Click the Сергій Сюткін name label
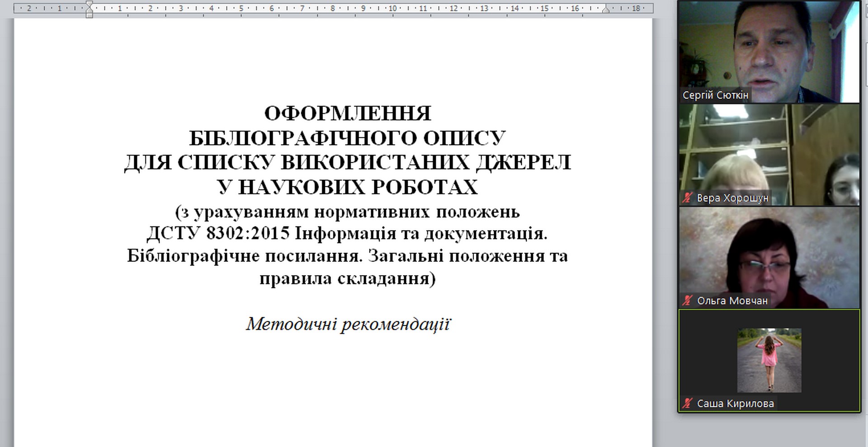The height and width of the screenshot is (447, 868). 715,95
